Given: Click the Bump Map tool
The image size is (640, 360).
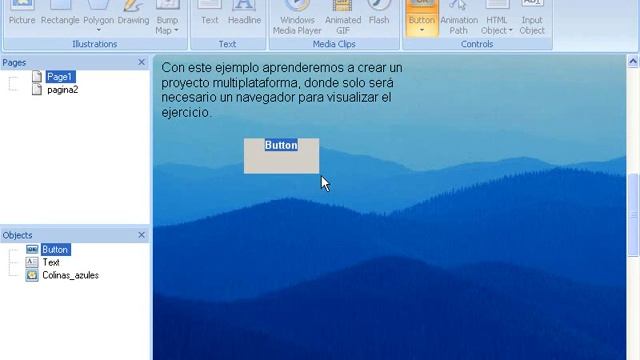Looking at the screenshot, I should [167, 16].
